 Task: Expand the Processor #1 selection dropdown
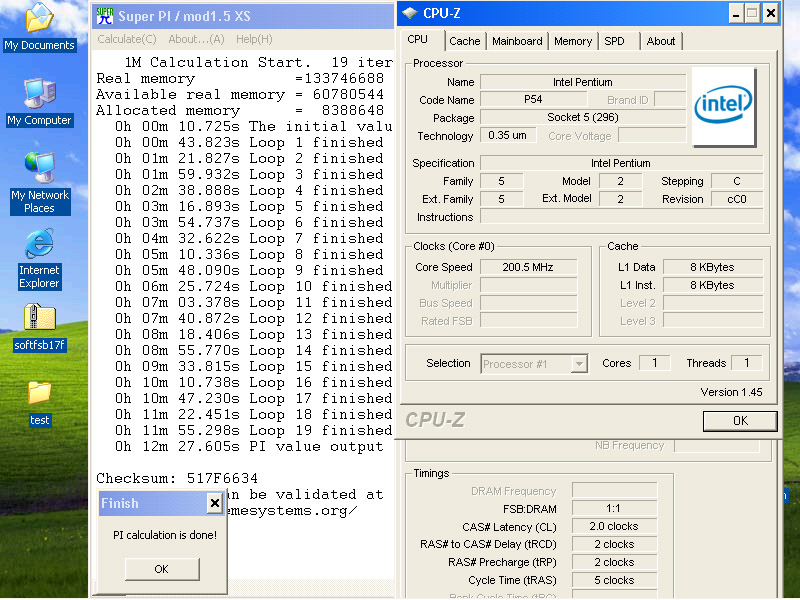[x=579, y=364]
